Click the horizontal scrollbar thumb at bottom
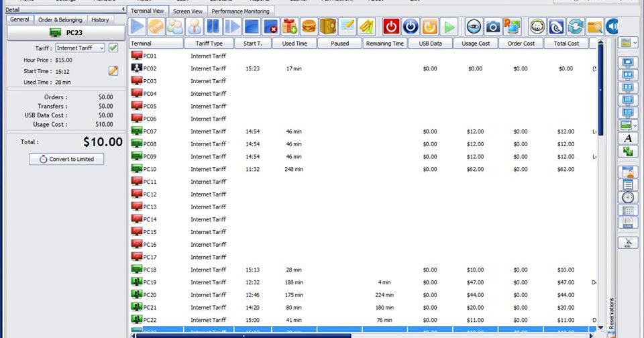This screenshot has height=338, width=644. (243, 335)
